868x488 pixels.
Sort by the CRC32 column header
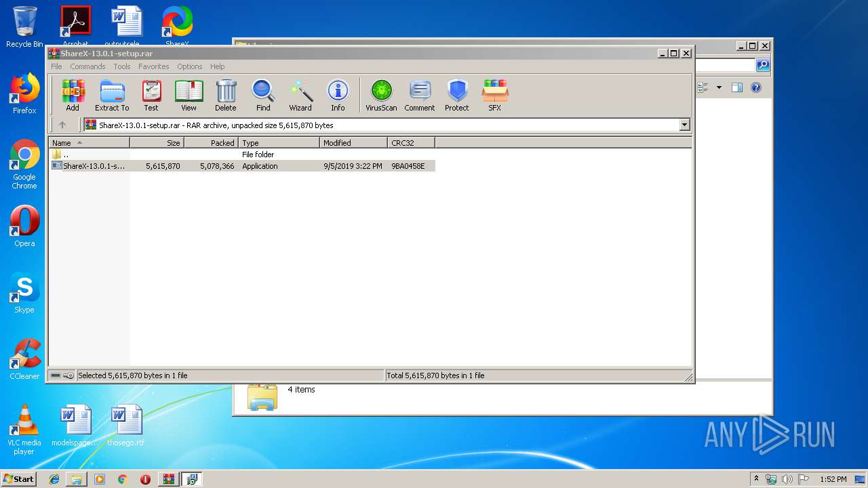pos(411,143)
